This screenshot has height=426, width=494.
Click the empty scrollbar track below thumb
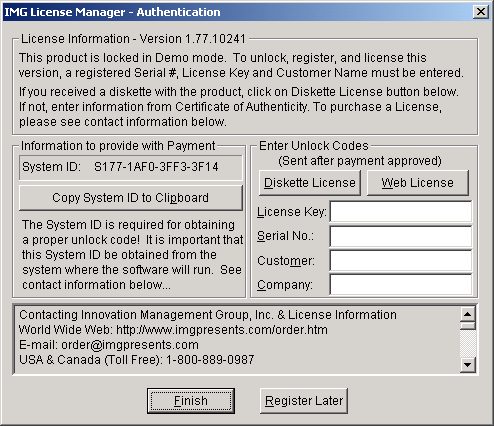tap(468, 344)
